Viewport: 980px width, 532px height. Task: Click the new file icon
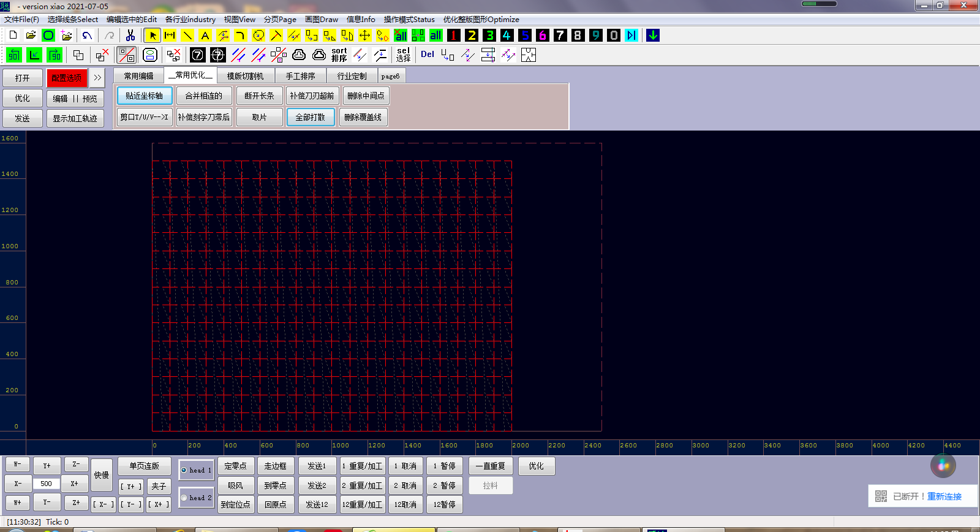[x=13, y=36]
